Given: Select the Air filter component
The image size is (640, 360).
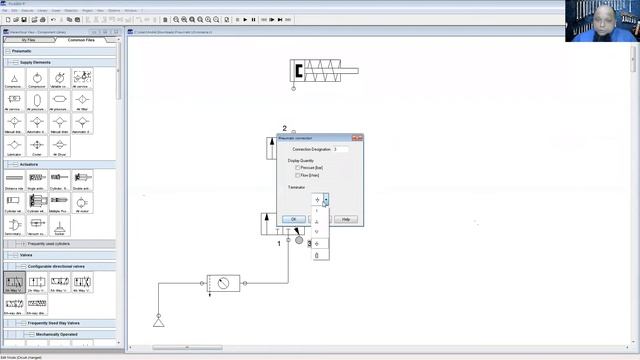Looking at the screenshot, I should [82, 101].
